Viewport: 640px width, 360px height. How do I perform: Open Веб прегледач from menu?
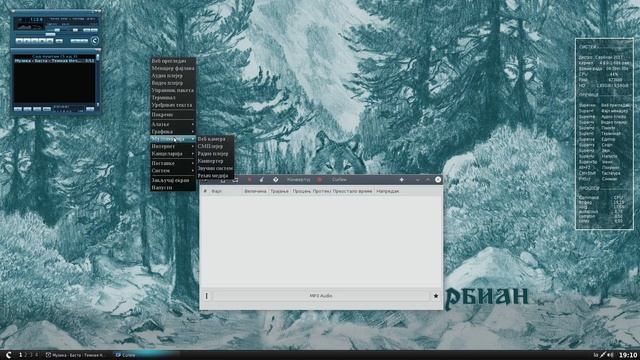pos(173,61)
